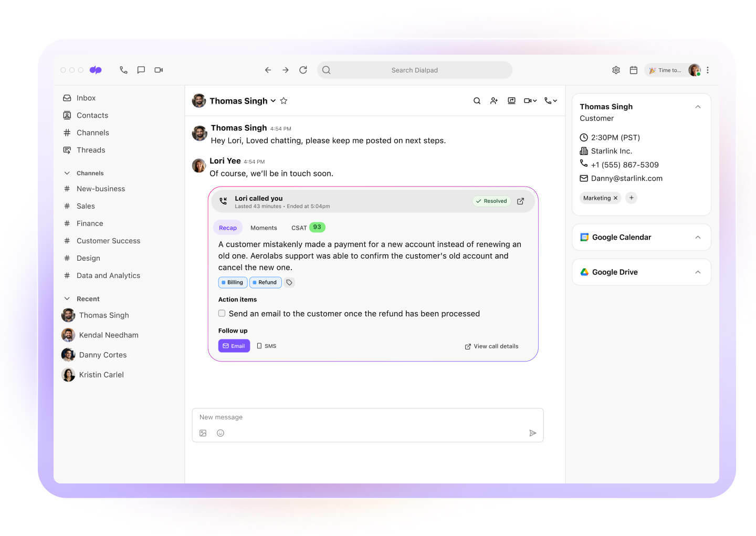Screen dimensions: 756x536
Task: Click the send message arrow icon
Action: [x=533, y=432]
